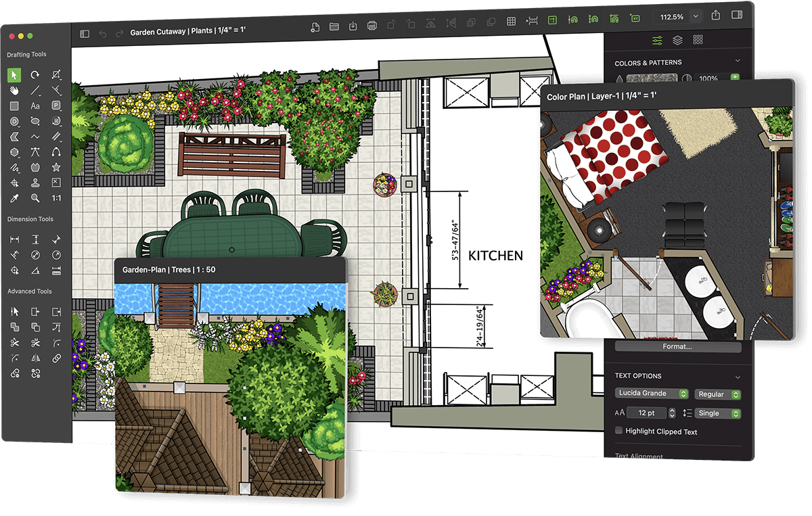
Task: Pick the Hand pan tool
Action: pyautogui.click(x=14, y=91)
